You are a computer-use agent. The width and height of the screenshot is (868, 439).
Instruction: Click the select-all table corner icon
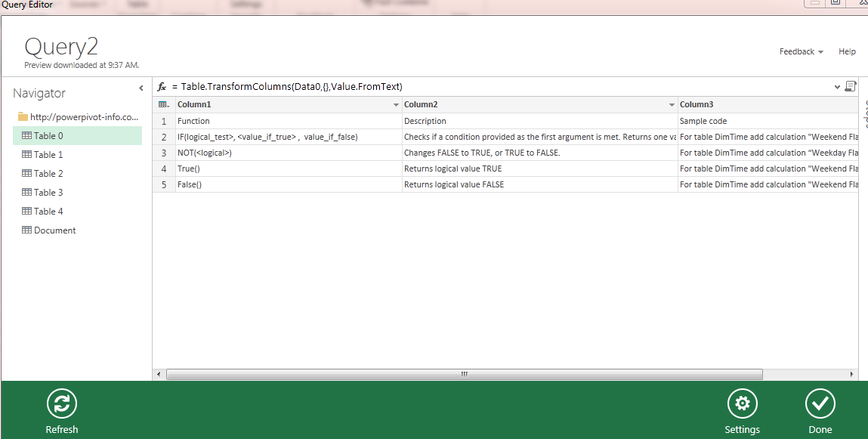[163, 104]
